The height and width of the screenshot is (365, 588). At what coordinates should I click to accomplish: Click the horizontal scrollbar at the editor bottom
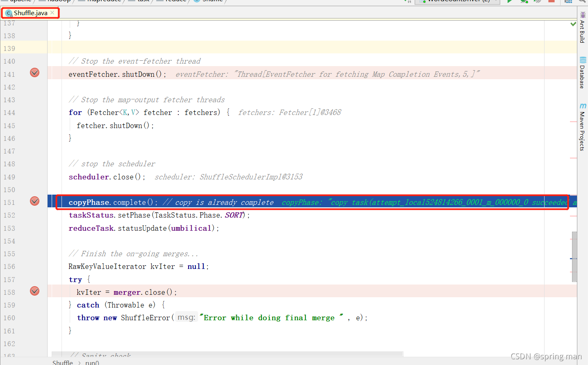pyautogui.click(x=228, y=354)
